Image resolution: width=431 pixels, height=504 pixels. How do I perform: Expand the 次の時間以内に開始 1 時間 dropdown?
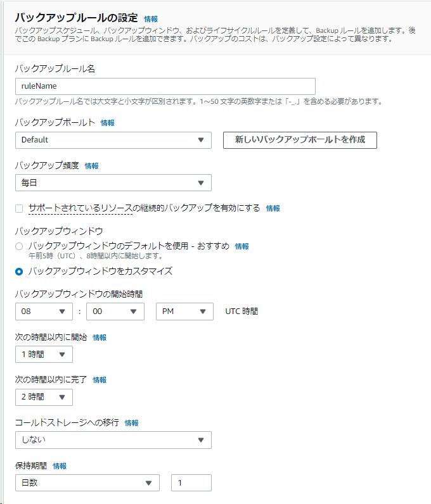click(44, 355)
